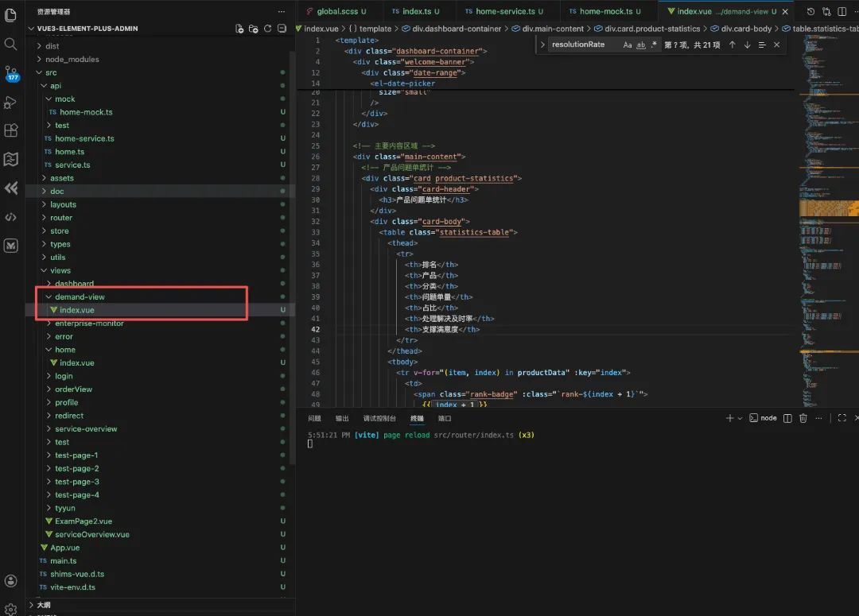Close the index.vue demand-view tab

(785, 11)
